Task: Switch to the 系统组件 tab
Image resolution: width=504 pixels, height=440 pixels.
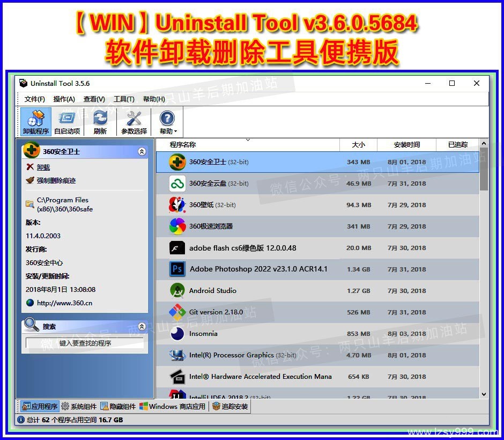Action: (78, 407)
